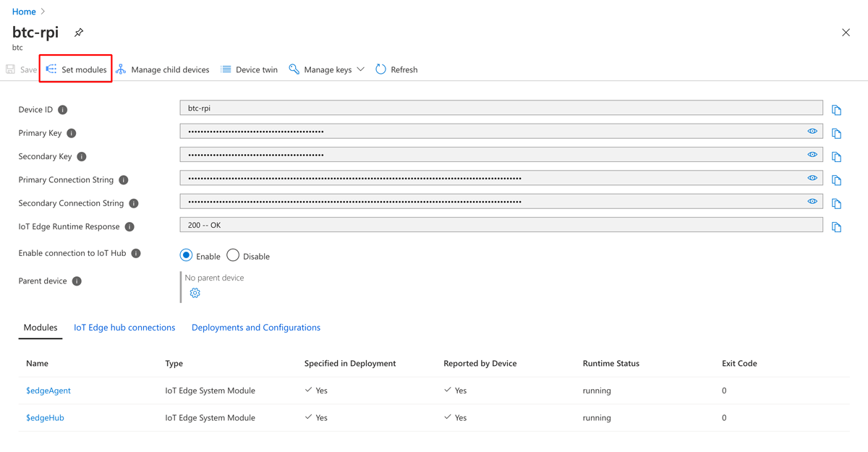868x452 pixels.
Task: Reveal the Primary Key value
Action: [x=812, y=131]
